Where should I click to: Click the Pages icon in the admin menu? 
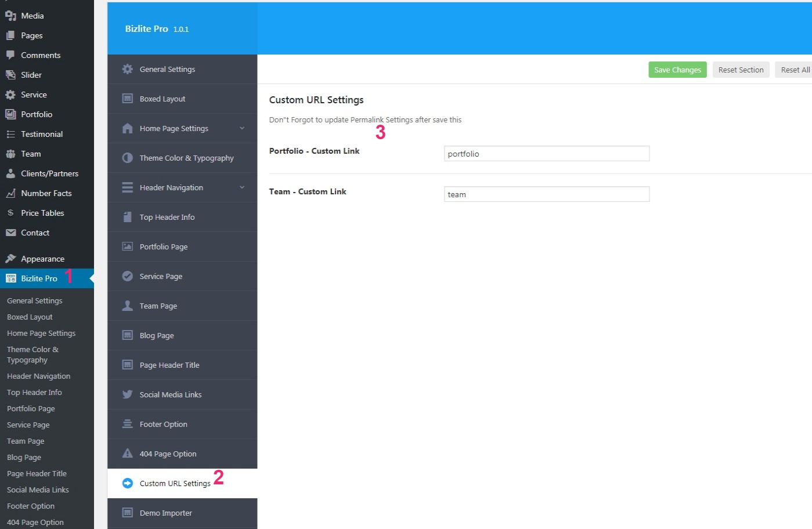[x=10, y=35]
